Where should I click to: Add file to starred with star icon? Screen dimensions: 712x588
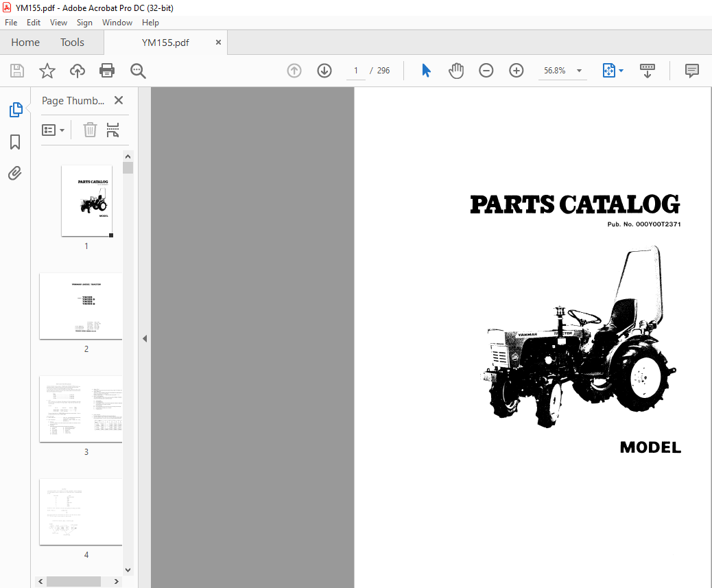(47, 71)
